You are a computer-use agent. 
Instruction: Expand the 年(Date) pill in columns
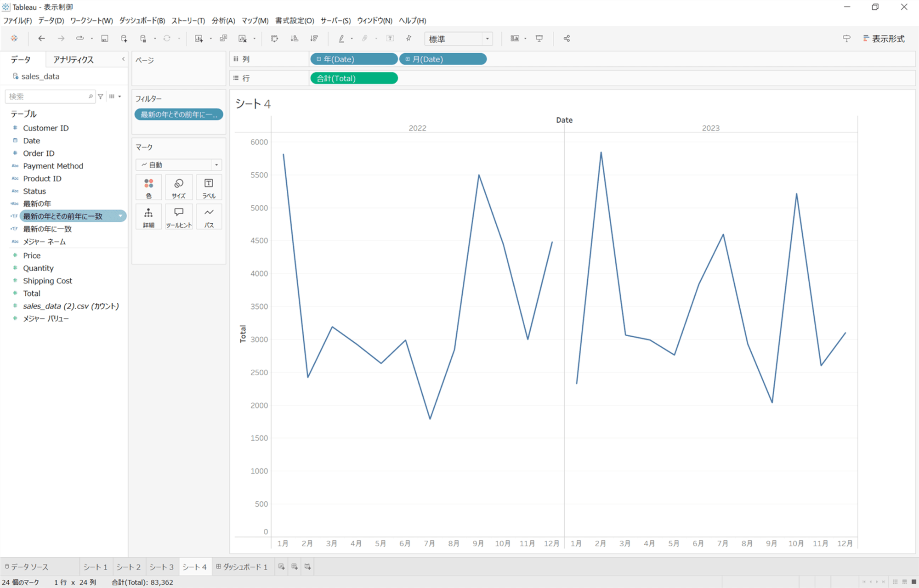click(319, 59)
